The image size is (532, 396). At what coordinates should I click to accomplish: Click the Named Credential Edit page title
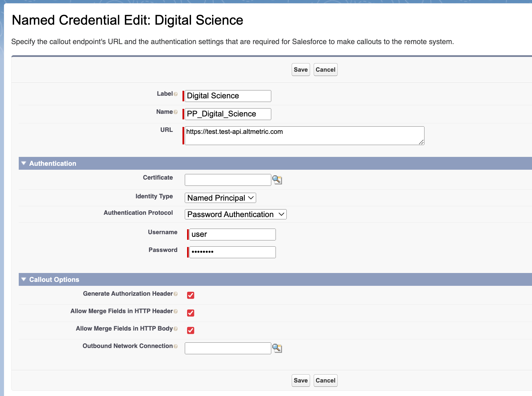(x=128, y=20)
